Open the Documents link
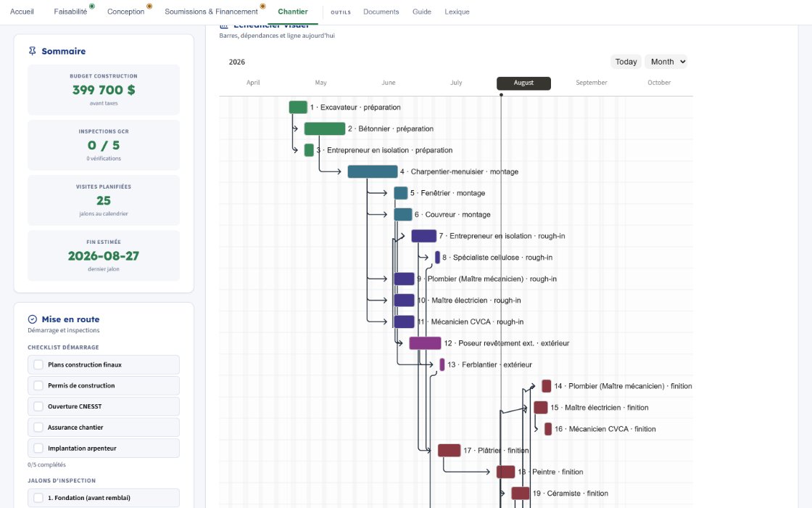Screen dimensions: 812x508 381,12
